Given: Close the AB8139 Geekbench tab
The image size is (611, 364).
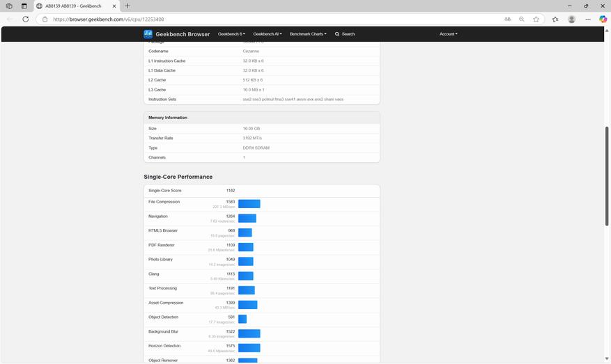Looking at the screenshot, I should 114,6.
